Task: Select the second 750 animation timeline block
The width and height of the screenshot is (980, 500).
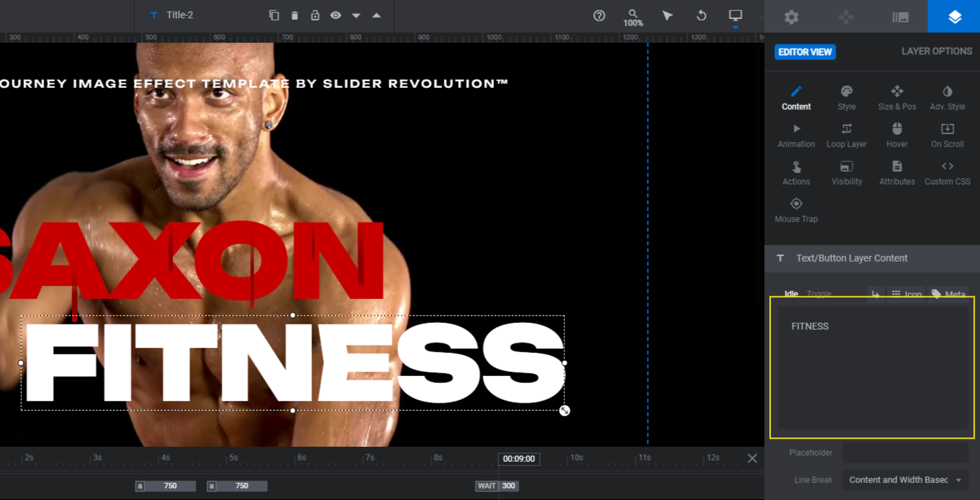Action: 237,486
